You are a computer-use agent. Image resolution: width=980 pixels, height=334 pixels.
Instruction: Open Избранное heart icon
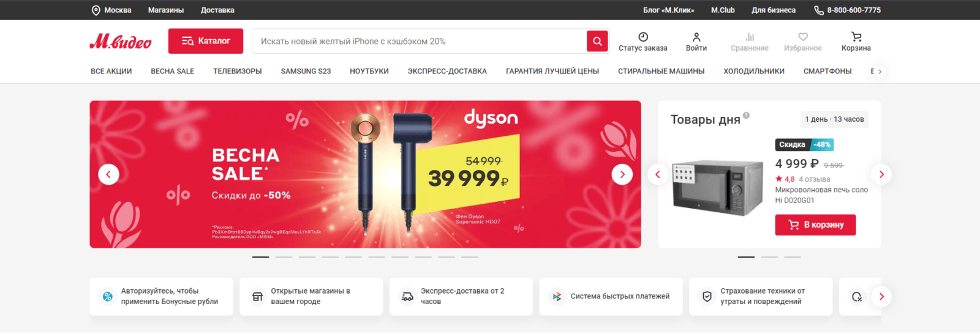coord(803,37)
